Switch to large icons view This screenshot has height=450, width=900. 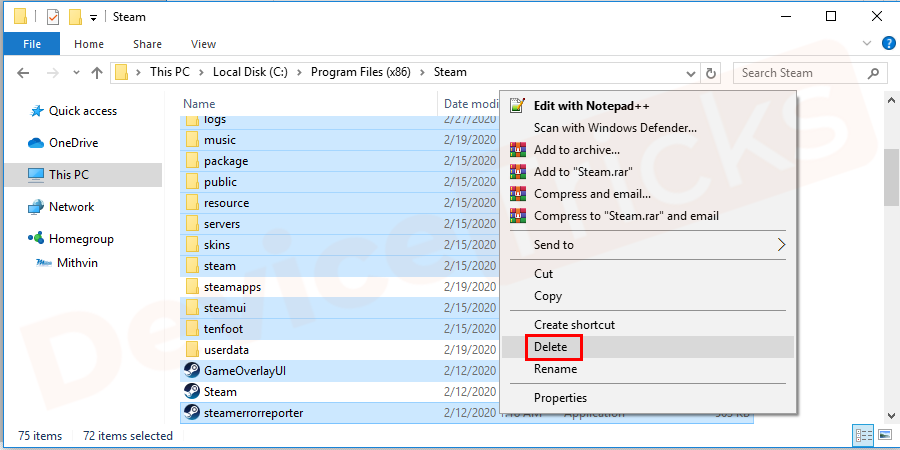click(885, 435)
